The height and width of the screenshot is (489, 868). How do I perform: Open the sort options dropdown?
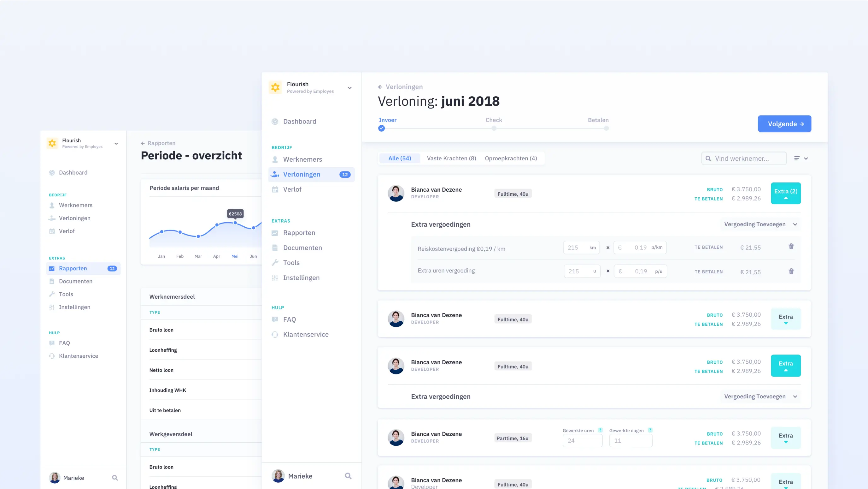click(801, 158)
